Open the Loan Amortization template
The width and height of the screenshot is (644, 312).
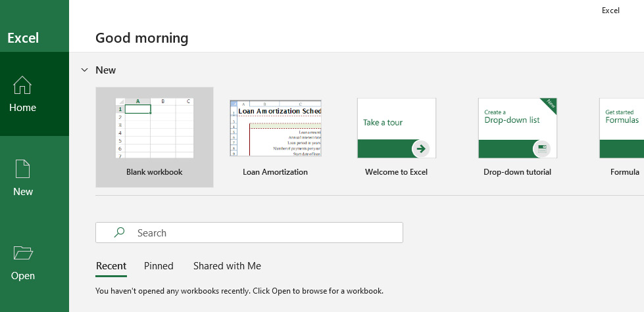[275, 137]
